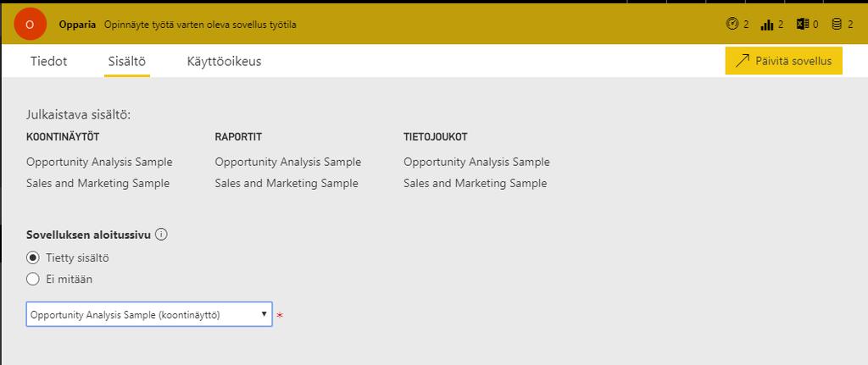Switch to the Sisältö tab

click(x=127, y=61)
